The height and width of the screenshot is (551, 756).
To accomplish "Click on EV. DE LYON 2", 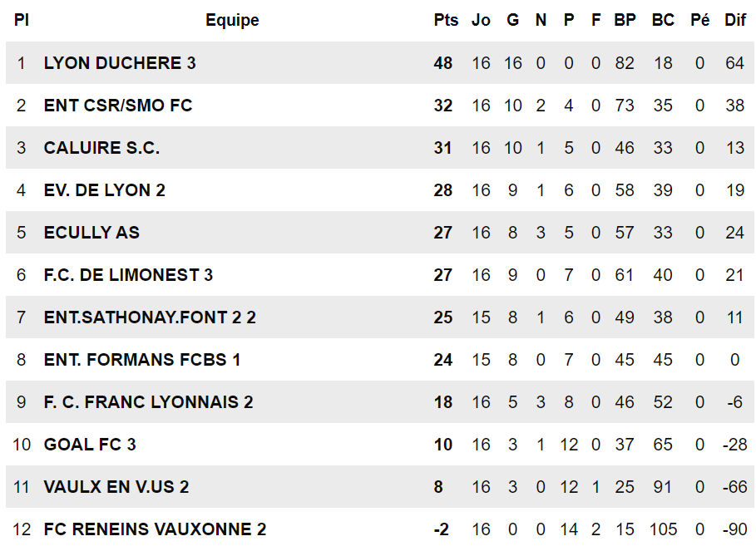I will [x=104, y=190].
